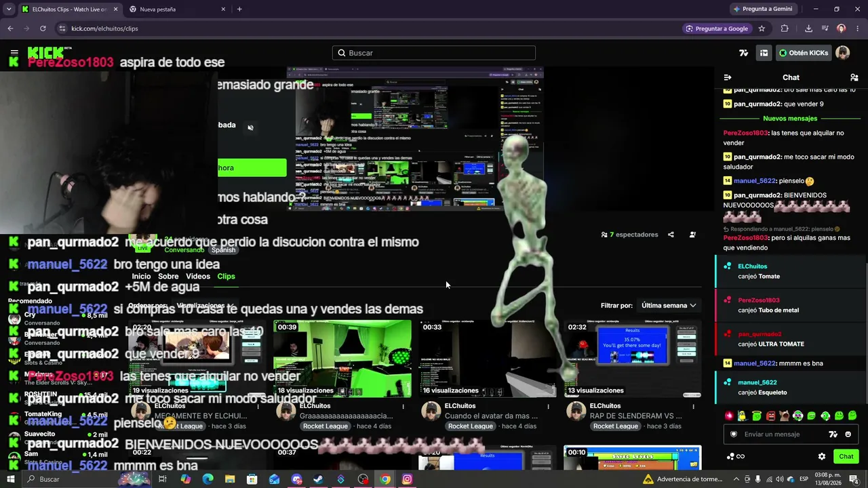Image resolution: width=868 pixels, height=488 pixels.
Task: Focus the Buscar search field on Kick
Action: coord(434,53)
